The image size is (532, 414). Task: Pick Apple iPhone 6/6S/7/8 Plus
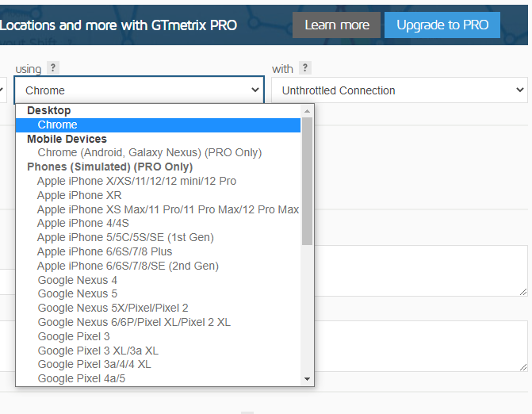click(158, 251)
